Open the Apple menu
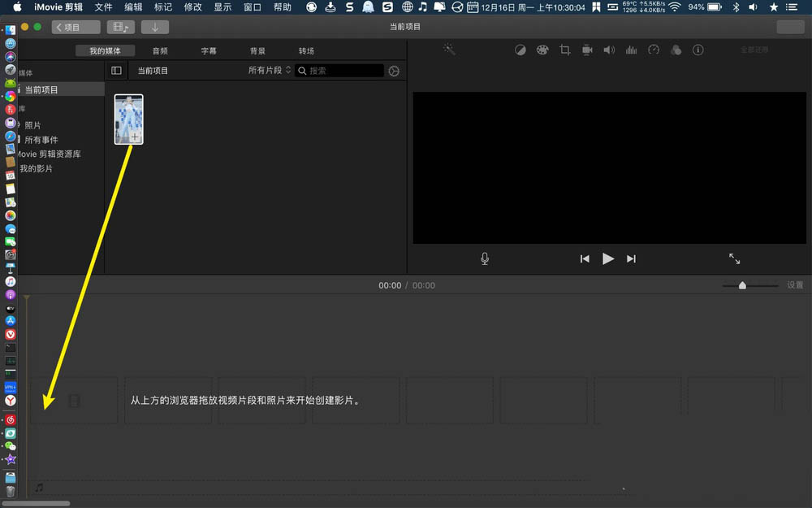 pos(17,7)
